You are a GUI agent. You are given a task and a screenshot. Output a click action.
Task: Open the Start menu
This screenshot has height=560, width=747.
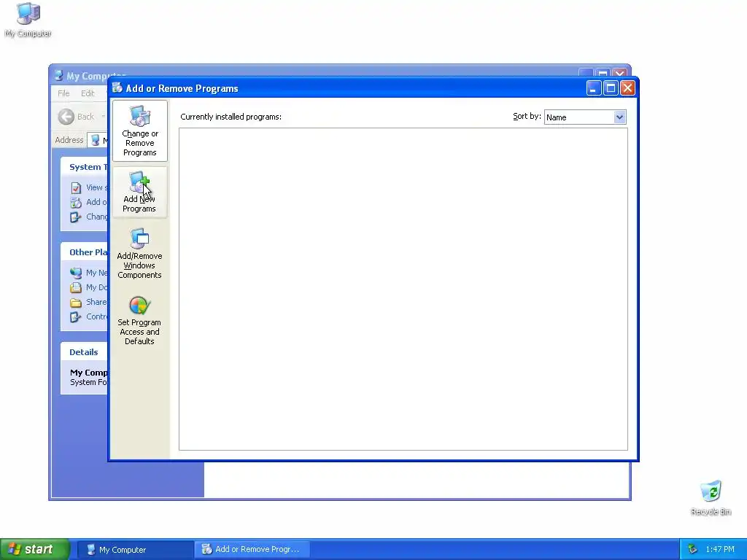pyautogui.click(x=35, y=549)
